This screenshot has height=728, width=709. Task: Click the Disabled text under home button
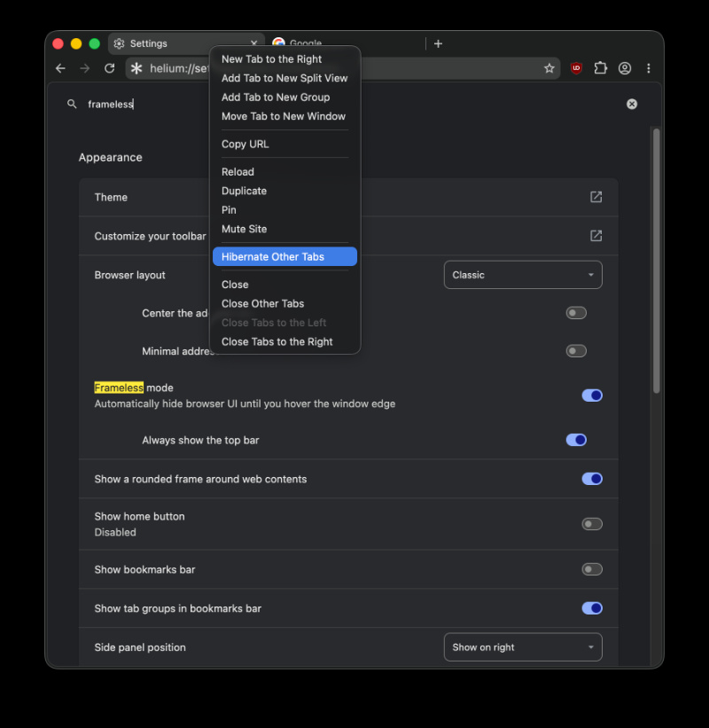115,532
